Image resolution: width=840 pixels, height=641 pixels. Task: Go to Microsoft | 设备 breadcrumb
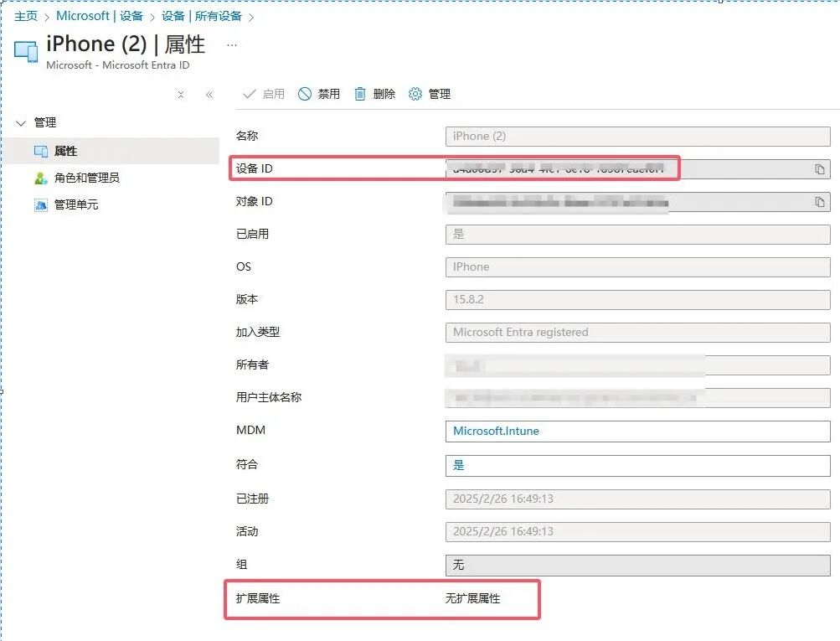[x=100, y=16]
